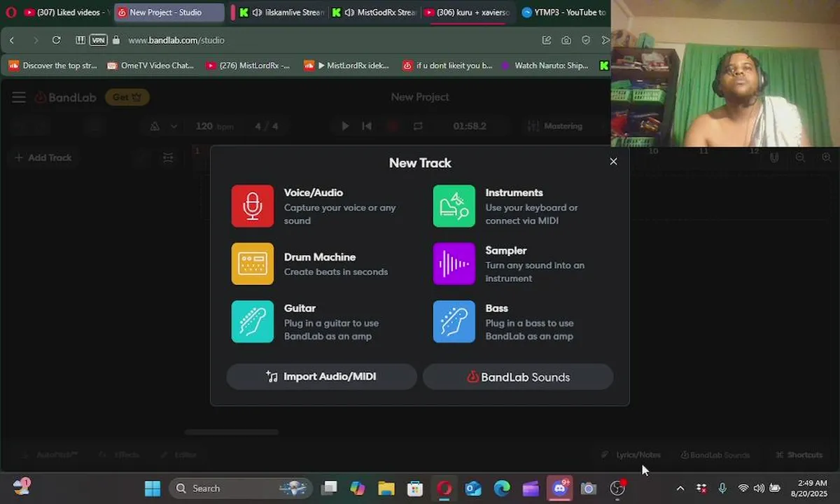The height and width of the screenshot is (504, 840).
Task: Choose the Instruments track icon
Action: pos(454,206)
